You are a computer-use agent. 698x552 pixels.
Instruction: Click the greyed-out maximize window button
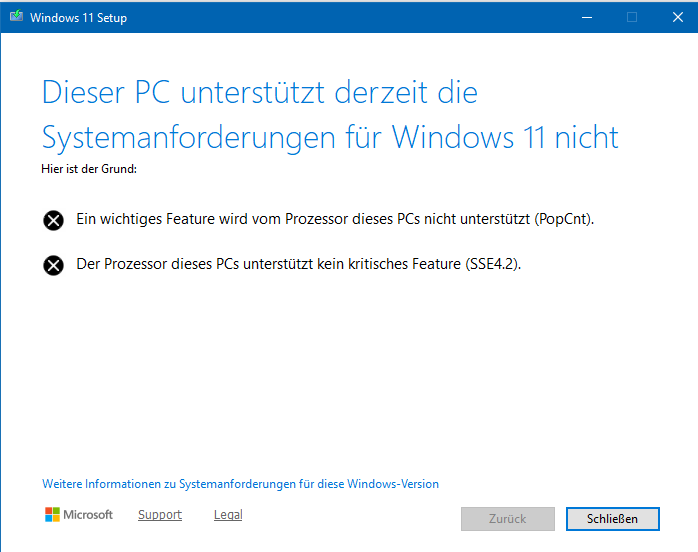pyautogui.click(x=632, y=17)
